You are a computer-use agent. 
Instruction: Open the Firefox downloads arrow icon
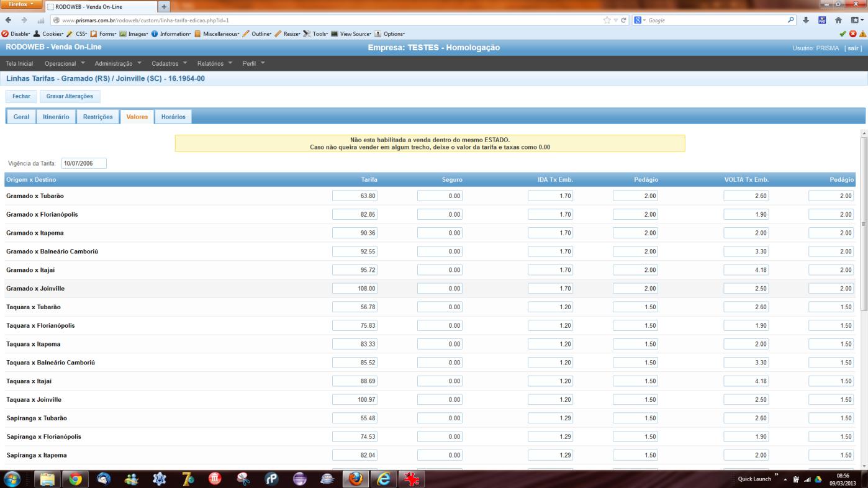click(806, 20)
